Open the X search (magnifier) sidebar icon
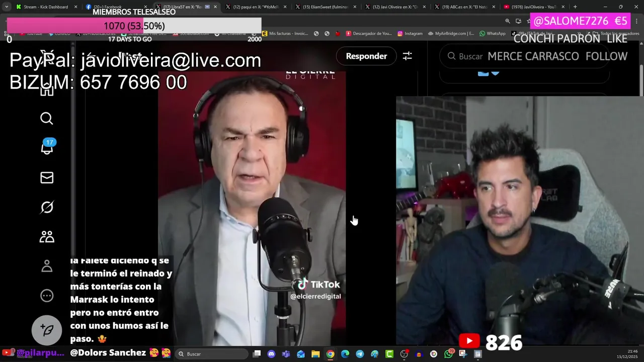Viewport: 644px width, 362px height. pos(47,118)
